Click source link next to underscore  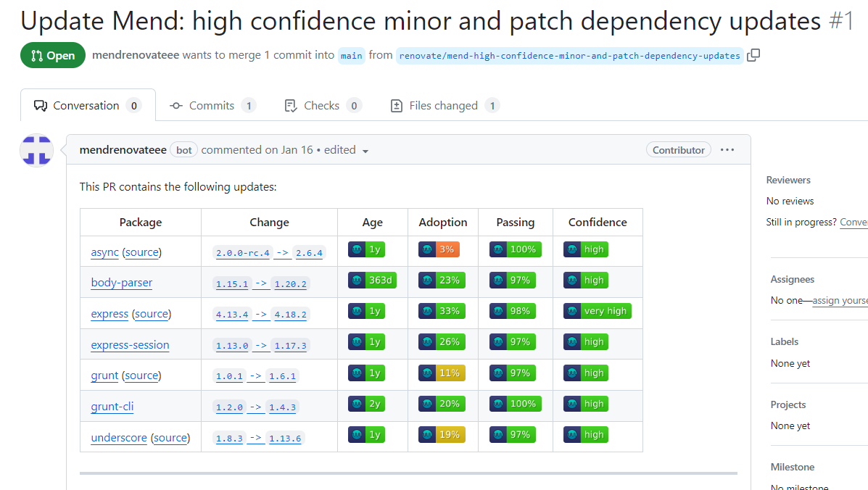coord(170,438)
